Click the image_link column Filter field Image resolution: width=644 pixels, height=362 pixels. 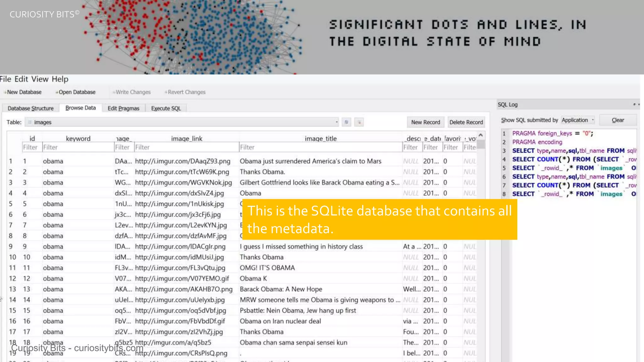(x=186, y=147)
